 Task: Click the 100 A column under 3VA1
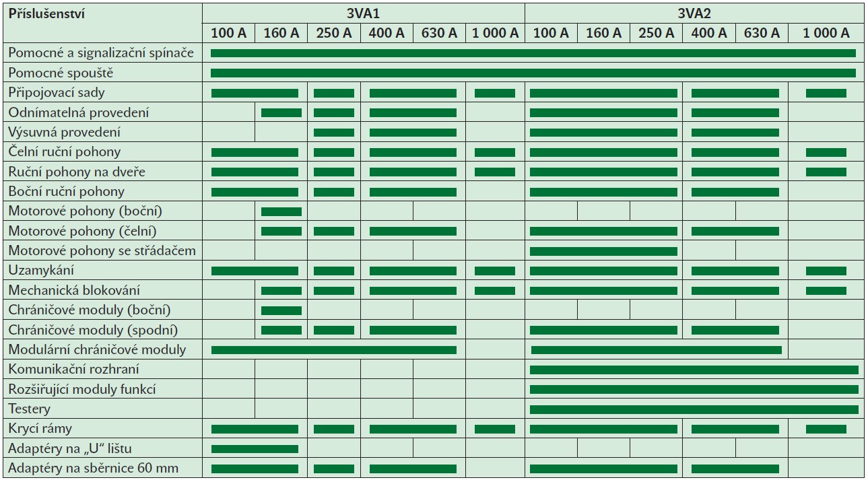[229, 33]
